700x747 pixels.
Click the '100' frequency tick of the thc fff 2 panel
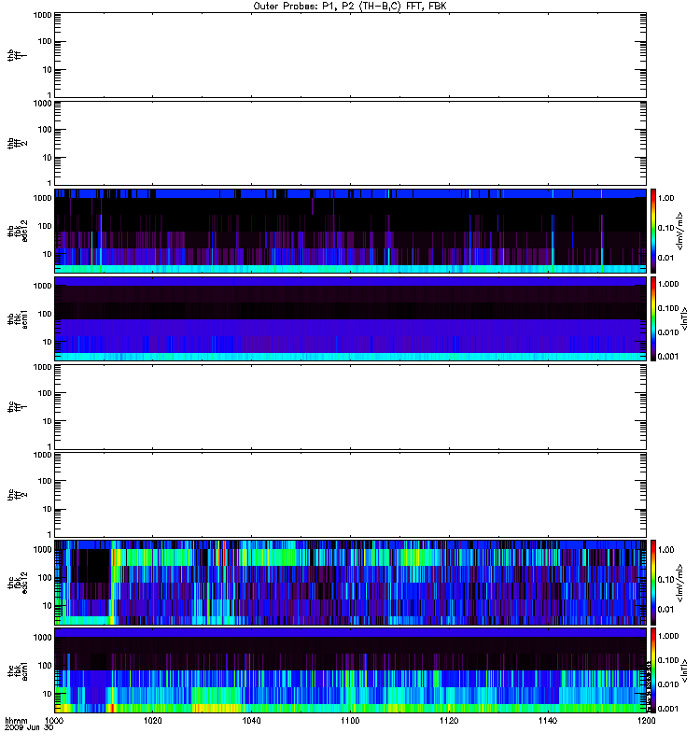tap(45, 481)
